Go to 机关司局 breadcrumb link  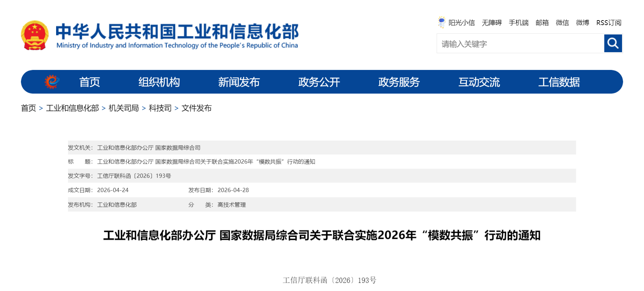pos(124,108)
